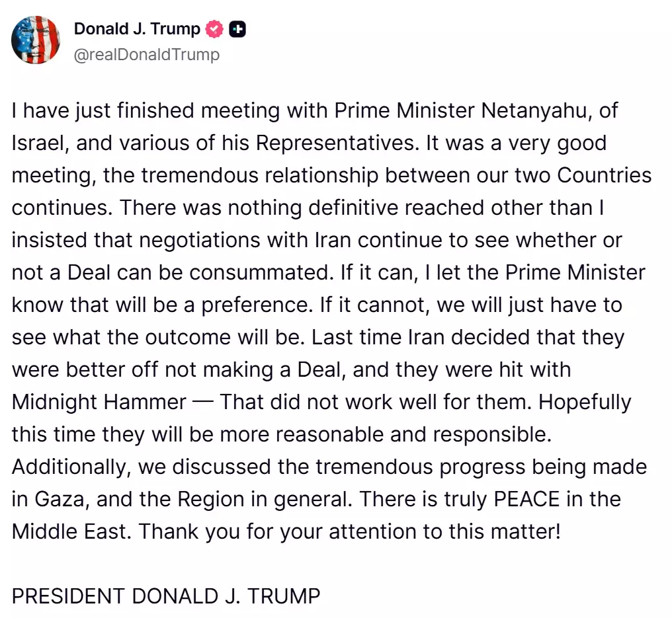Click the phrase "Midnight Hammer"
672x618 pixels.
pyautogui.click(x=98, y=402)
